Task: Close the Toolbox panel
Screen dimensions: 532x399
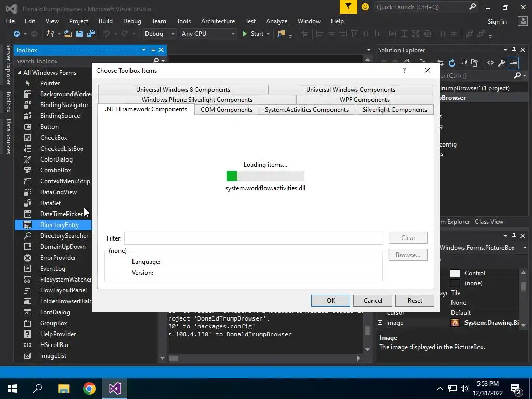Action: pyautogui.click(x=161, y=50)
